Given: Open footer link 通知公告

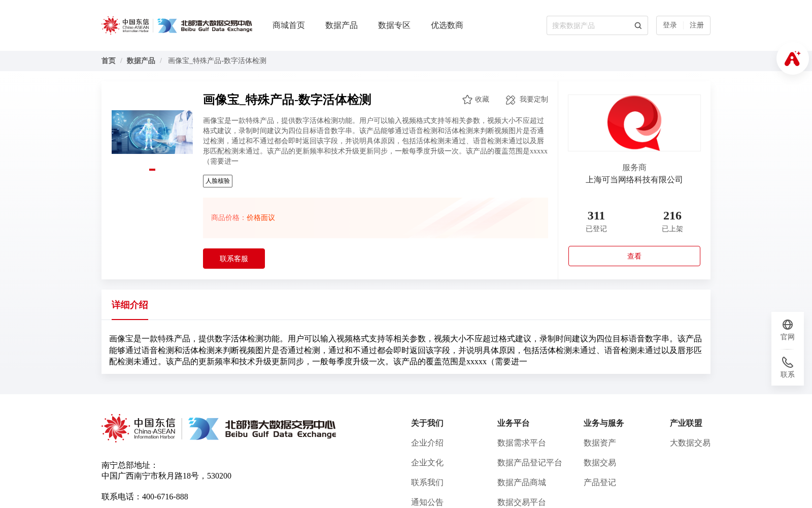Looking at the screenshot, I should [x=427, y=502].
